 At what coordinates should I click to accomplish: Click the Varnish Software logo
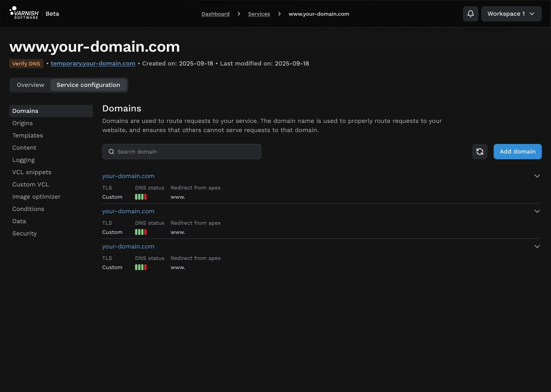(24, 13)
